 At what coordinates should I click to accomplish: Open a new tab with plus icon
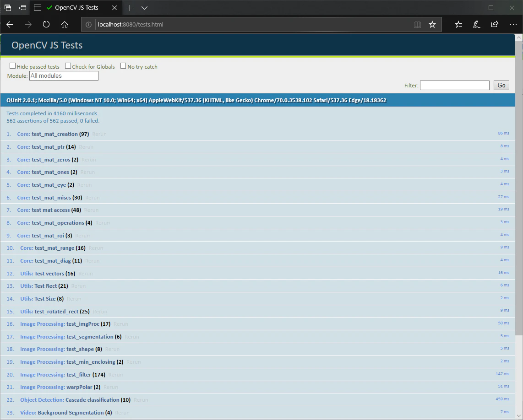[130, 8]
